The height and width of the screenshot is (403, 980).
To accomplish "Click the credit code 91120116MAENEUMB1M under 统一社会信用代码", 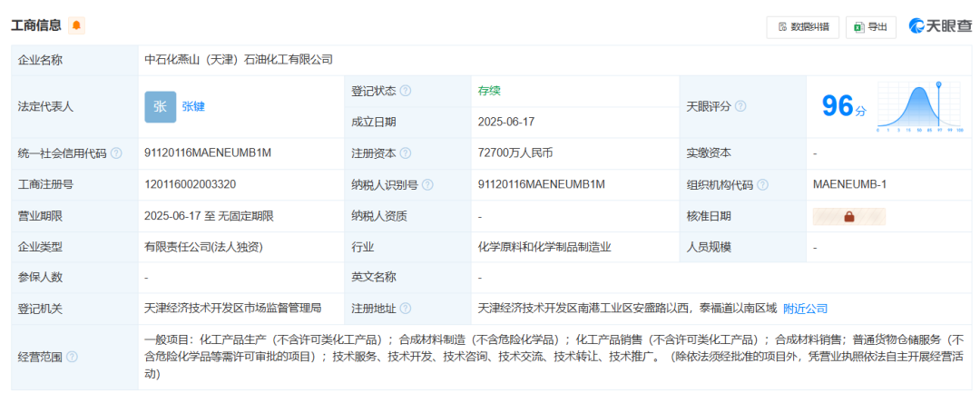I will [x=208, y=153].
